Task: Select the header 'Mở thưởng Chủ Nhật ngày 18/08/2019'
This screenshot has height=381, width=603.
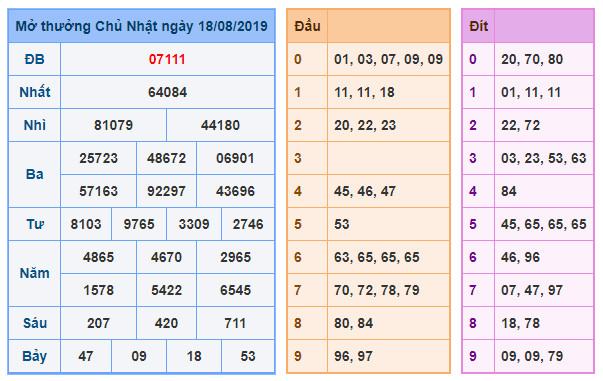Action: [x=142, y=26]
